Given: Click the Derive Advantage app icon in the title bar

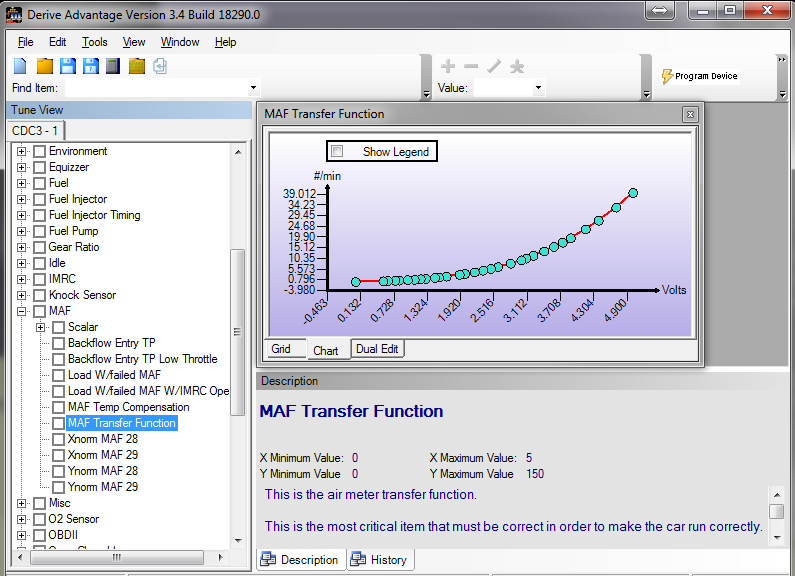Looking at the screenshot, I should (x=14, y=14).
